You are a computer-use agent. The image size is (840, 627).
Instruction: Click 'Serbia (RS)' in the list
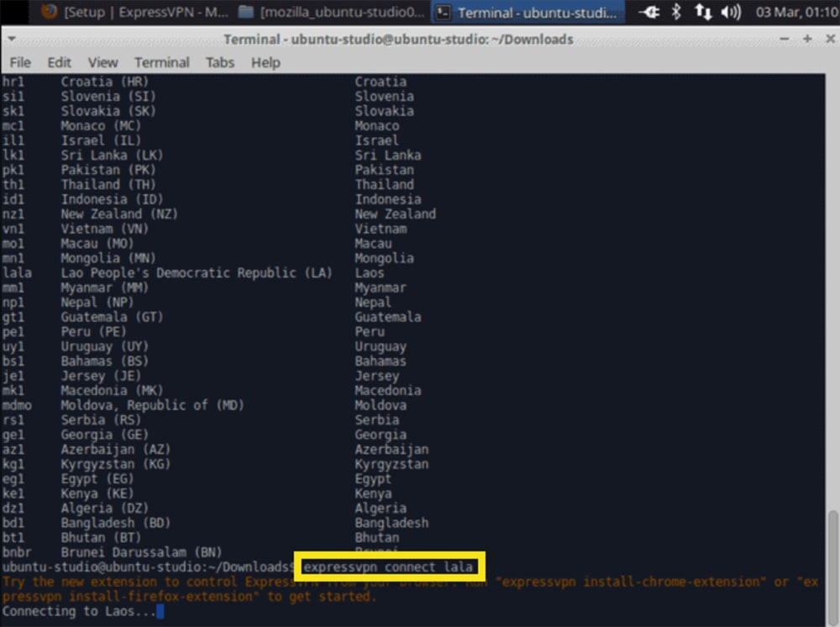click(x=101, y=420)
